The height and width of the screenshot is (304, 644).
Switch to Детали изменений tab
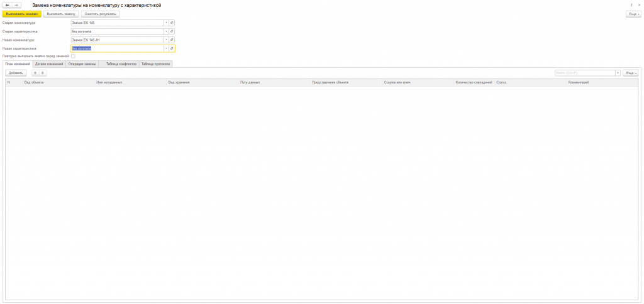coord(49,64)
